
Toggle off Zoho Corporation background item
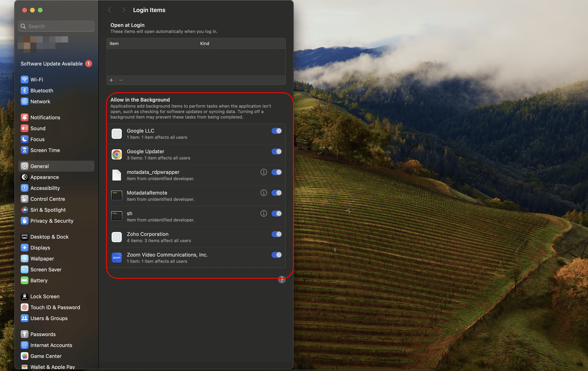276,234
